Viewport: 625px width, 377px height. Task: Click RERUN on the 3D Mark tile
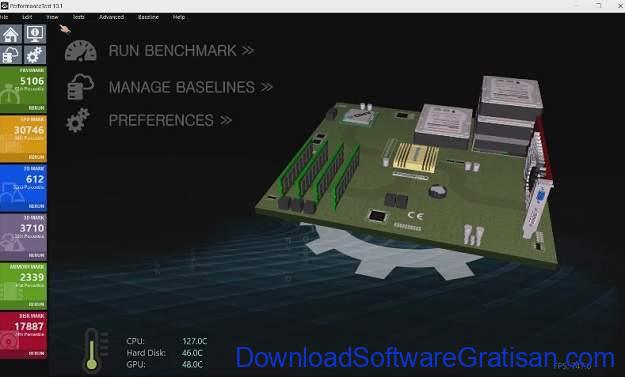click(36, 255)
